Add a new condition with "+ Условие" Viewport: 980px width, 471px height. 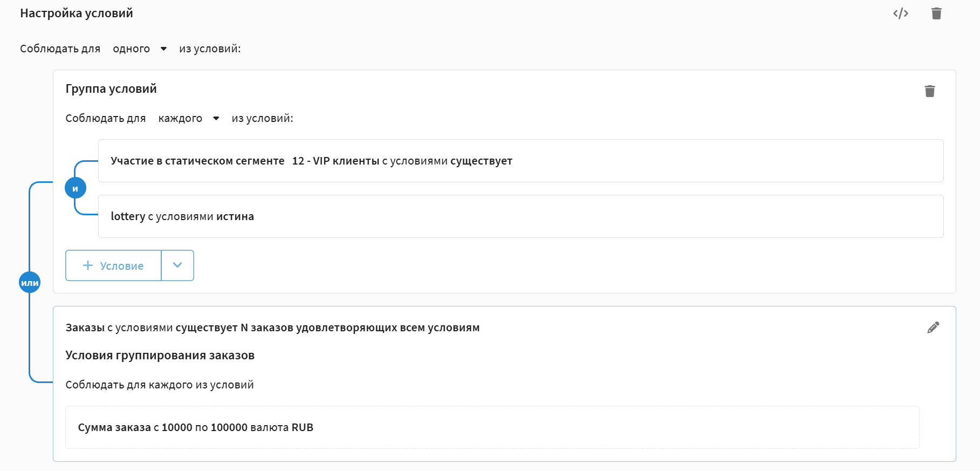coord(113,265)
